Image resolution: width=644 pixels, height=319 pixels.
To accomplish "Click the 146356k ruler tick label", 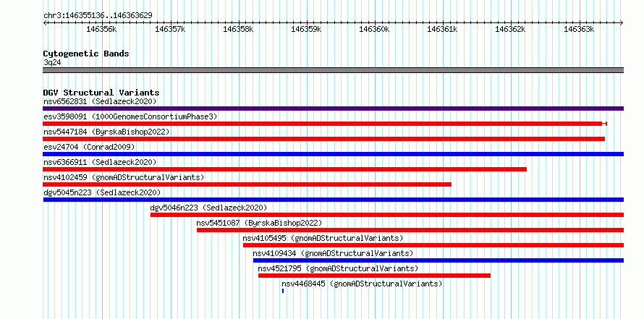I will tap(102, 30).
